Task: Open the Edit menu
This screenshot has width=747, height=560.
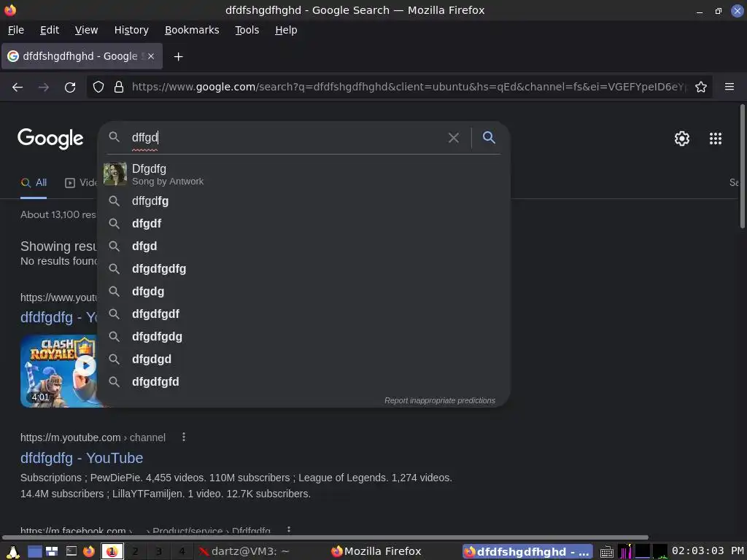Action: [50, 30]
